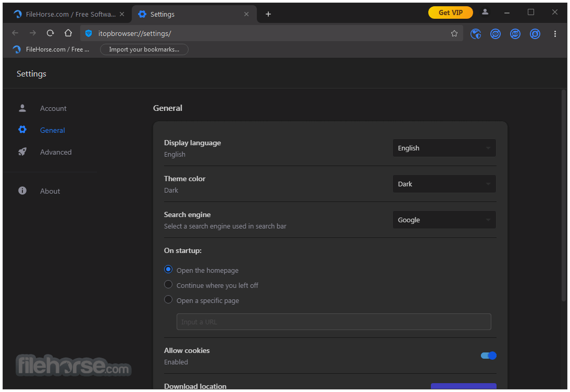Click the blue Download location button

tap(464, 386)
